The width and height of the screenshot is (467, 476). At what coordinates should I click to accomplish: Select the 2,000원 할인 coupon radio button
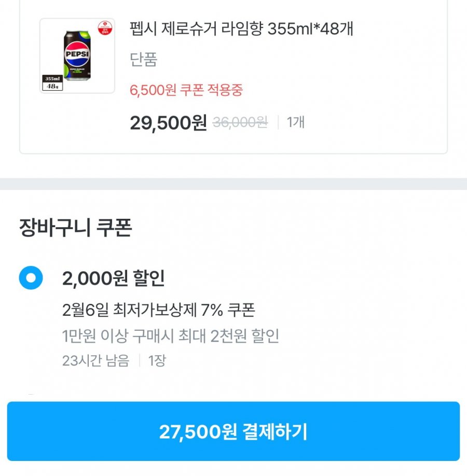tap(31, 278)
